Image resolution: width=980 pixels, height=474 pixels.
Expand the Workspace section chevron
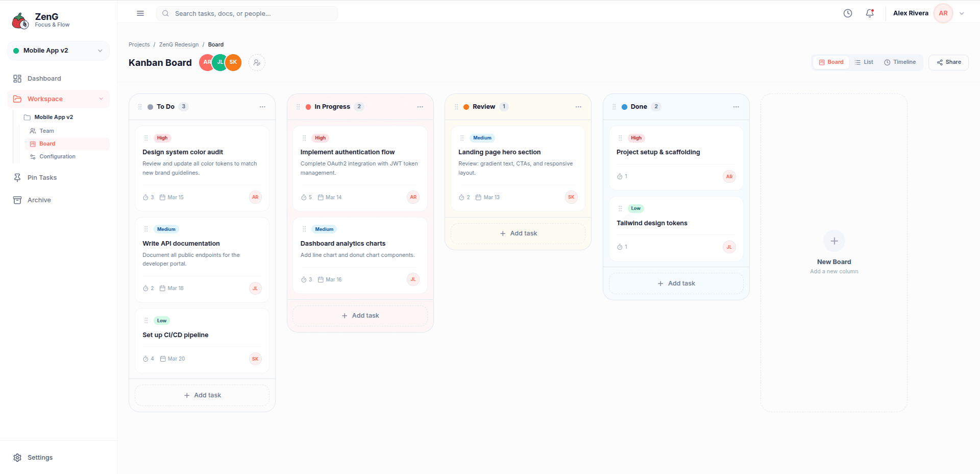click(x=101, y=99)
